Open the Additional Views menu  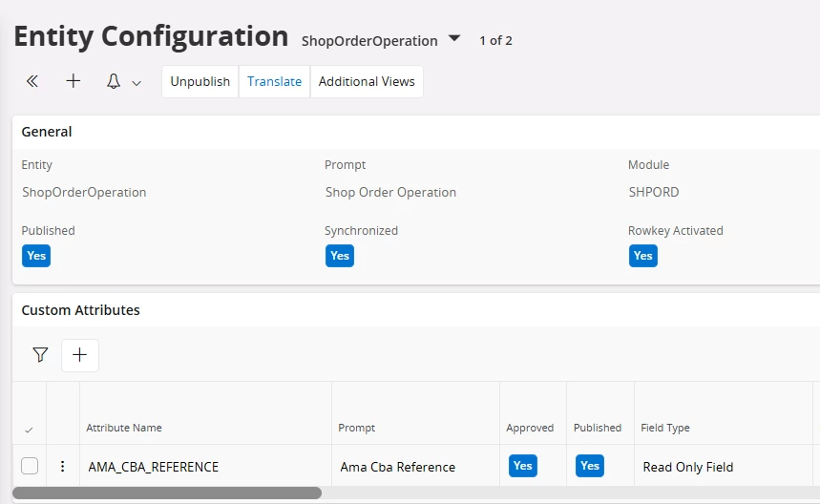(367, 82)
